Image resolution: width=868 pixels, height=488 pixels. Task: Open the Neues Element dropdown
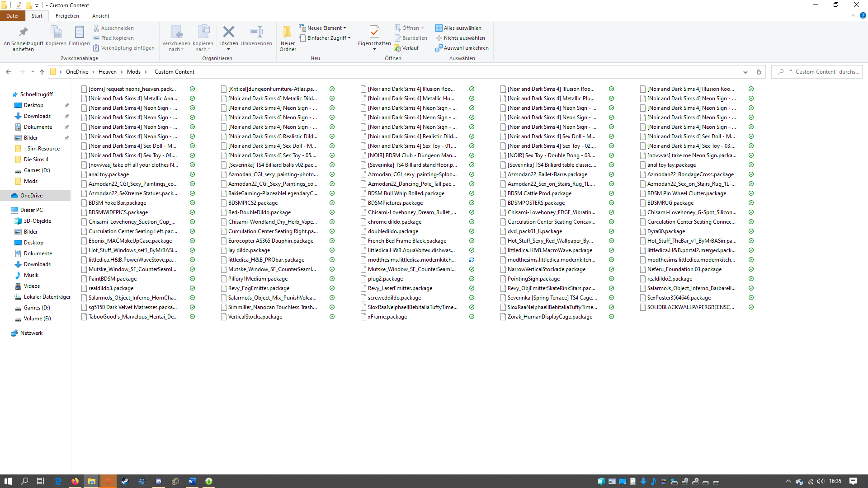322,28
